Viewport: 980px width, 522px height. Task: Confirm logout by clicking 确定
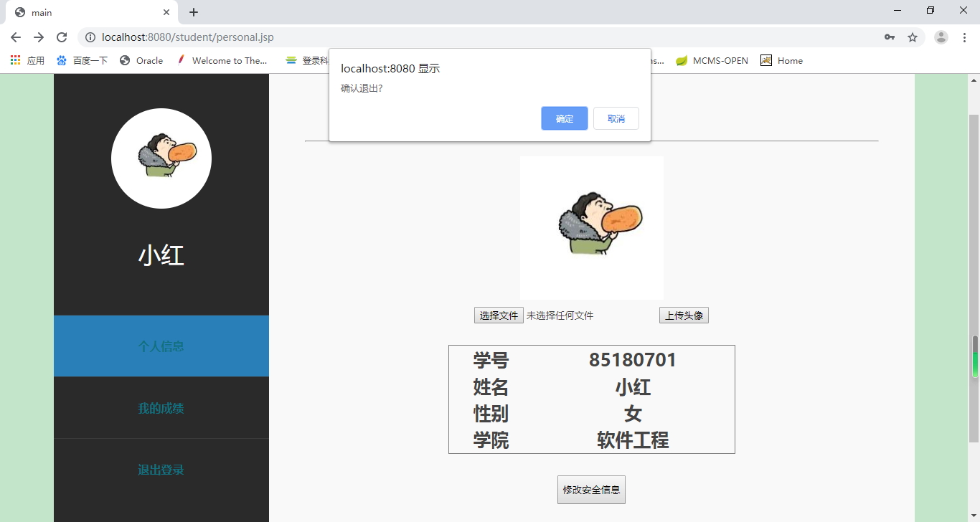(564, 118)
